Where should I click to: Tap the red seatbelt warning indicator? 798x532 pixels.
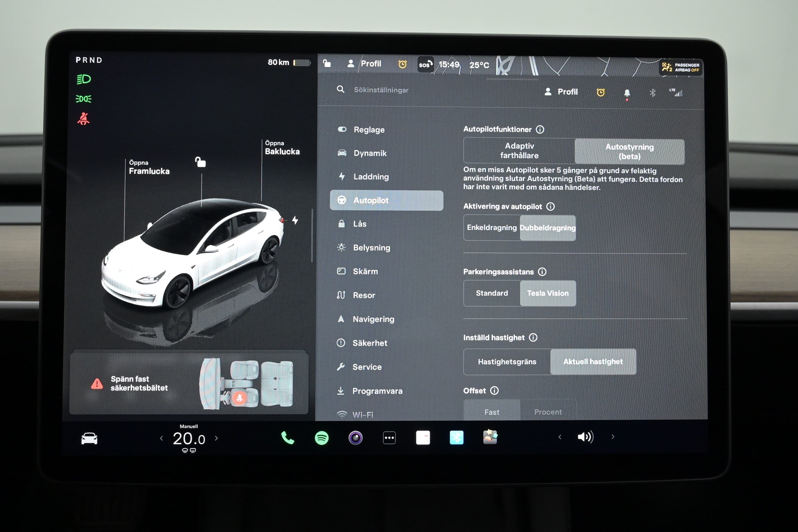pos(83,119)
